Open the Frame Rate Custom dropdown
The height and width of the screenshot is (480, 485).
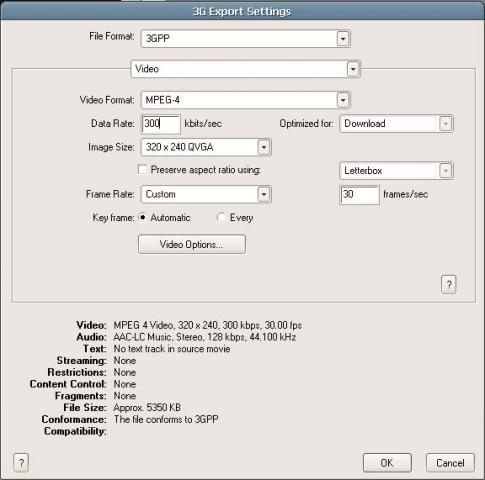206,194
